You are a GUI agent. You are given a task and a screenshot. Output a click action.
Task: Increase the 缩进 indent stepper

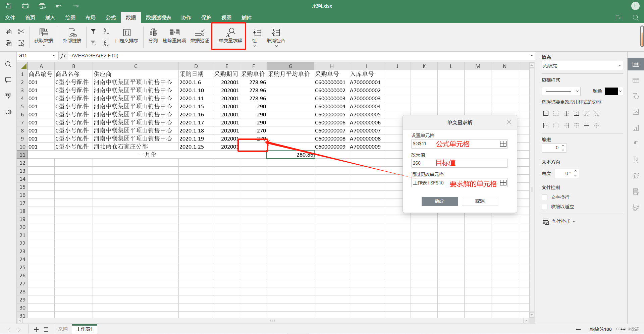[563, 146]
